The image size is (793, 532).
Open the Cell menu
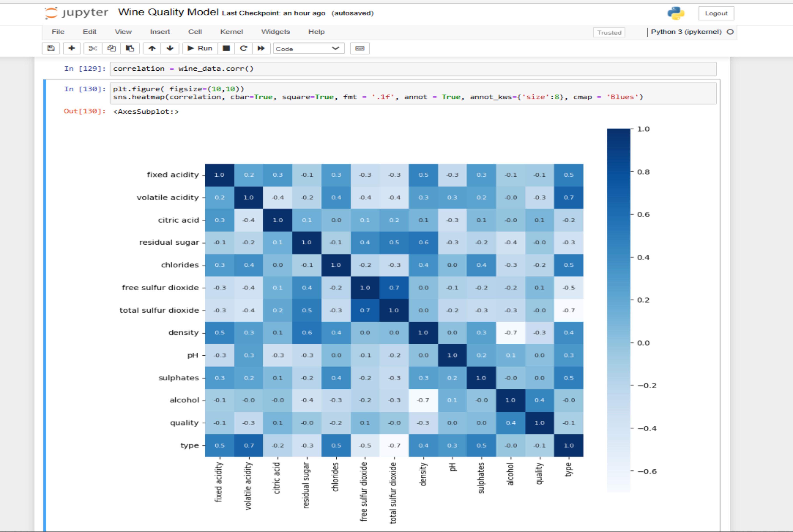click(x=195, y=32)
